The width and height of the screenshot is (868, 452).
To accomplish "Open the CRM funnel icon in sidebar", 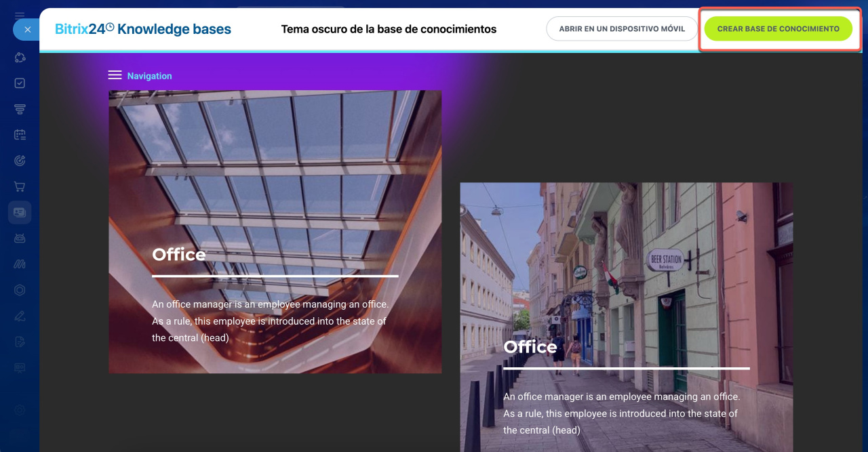I will coord(20,109).
